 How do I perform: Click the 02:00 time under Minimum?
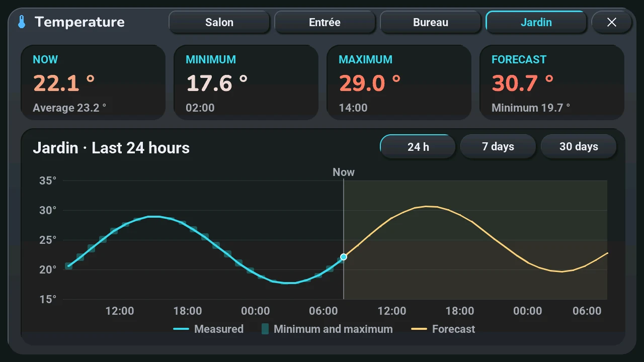click(x=200, y=108)
